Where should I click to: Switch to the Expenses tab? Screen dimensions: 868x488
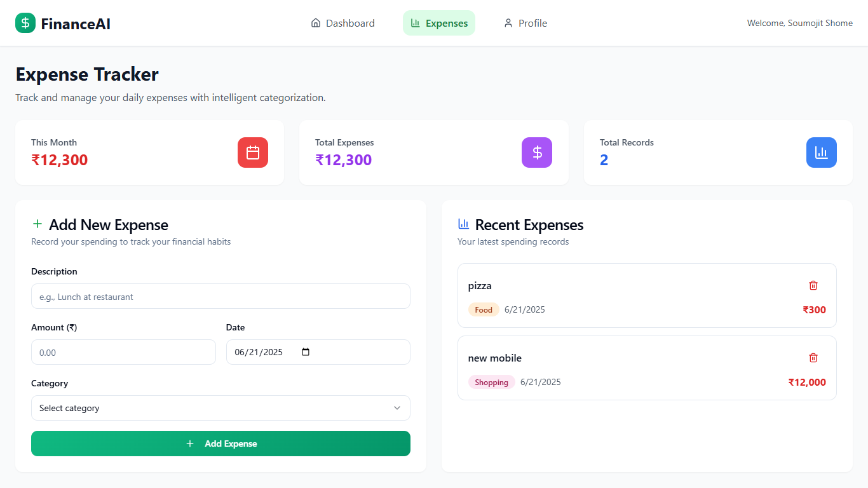coord(439,23)
